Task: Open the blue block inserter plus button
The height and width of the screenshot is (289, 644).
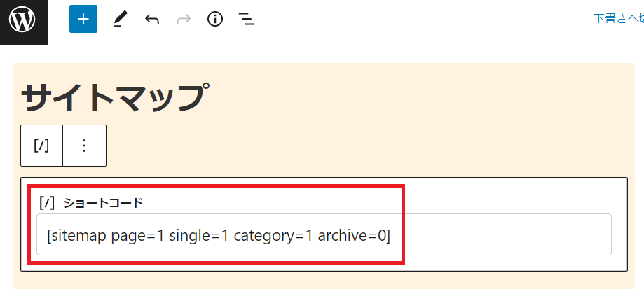Action: (83, 19)
